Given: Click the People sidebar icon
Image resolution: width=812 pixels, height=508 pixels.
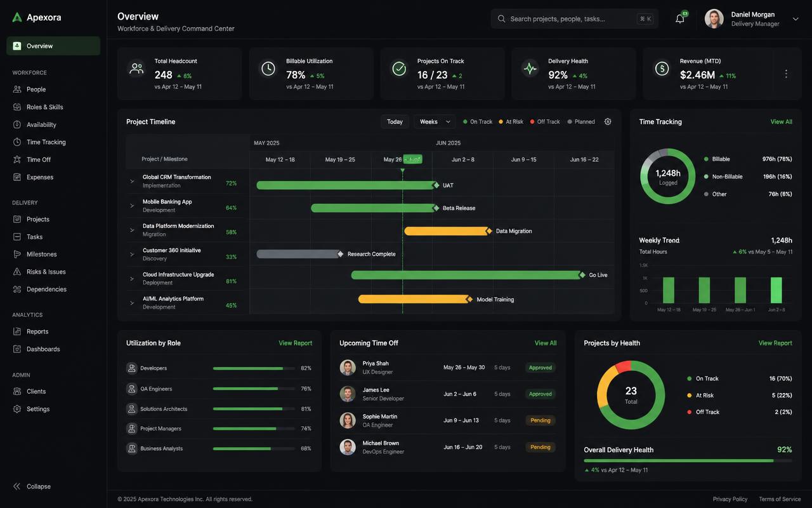Looking at the screenshot, I should click(17, 90).
